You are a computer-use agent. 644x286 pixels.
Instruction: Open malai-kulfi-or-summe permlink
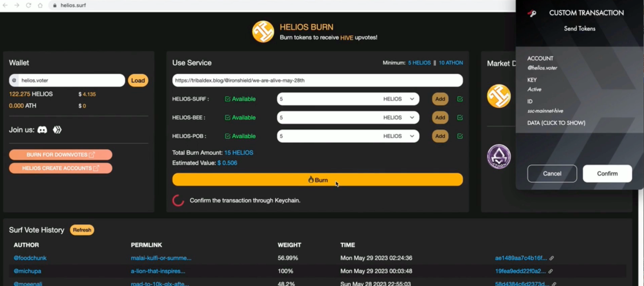161,258
